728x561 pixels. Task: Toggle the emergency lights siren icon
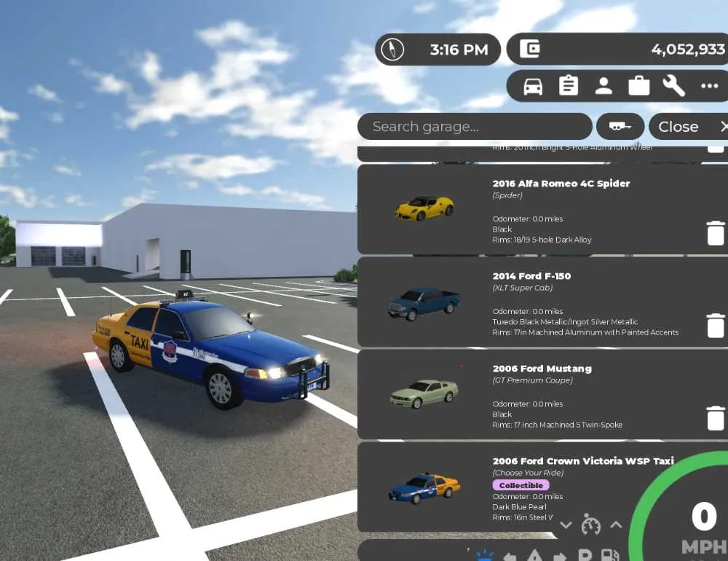pyautogui.click(x=484, y=555)
